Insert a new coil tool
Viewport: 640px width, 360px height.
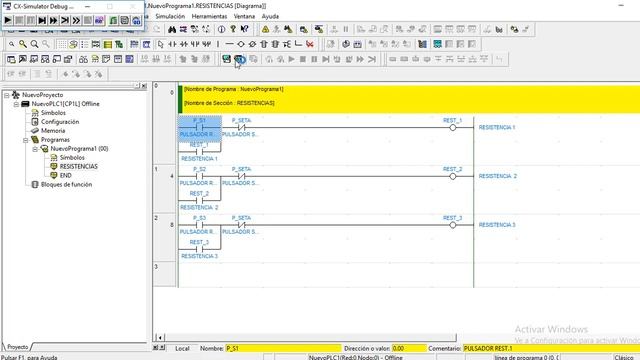(x=241, y=44)
